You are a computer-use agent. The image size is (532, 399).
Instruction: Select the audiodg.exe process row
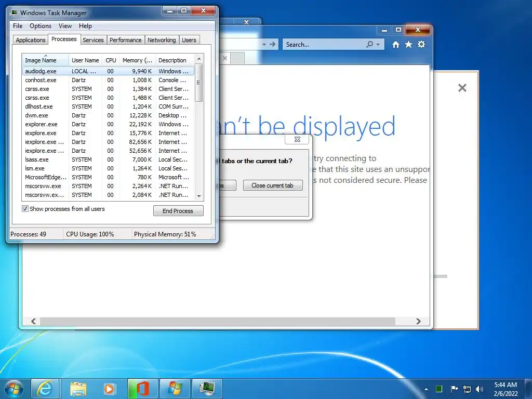pos(108,71)
